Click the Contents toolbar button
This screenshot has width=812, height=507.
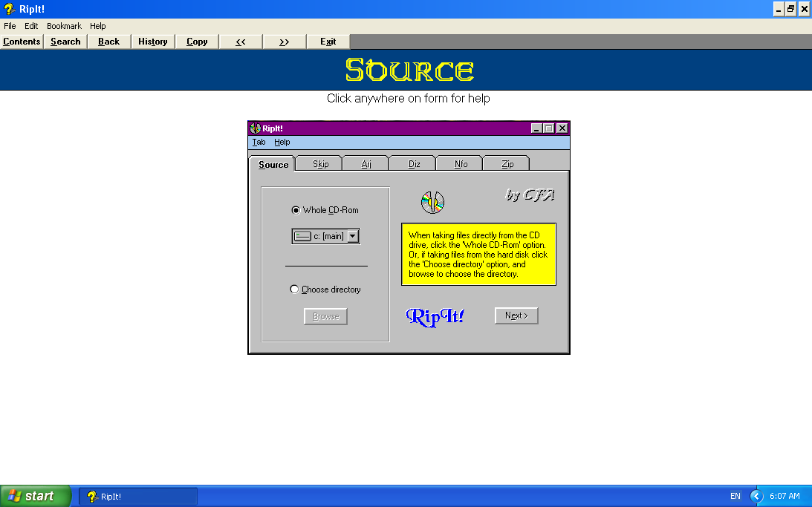click(22, 42)
